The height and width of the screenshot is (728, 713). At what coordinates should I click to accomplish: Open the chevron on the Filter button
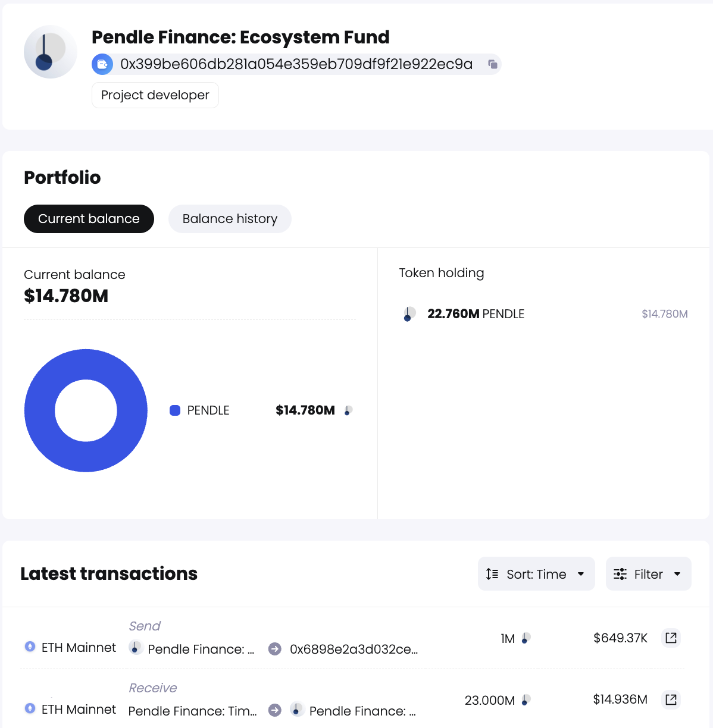pos(677,574)
